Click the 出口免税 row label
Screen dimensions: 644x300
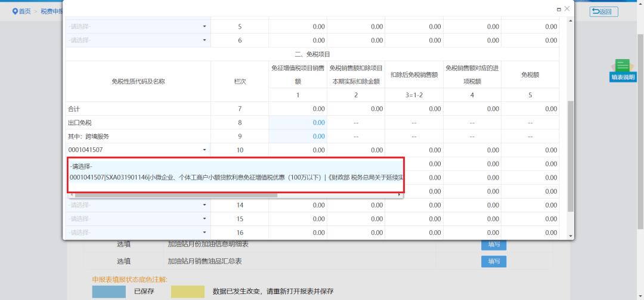tap(80, 122)
